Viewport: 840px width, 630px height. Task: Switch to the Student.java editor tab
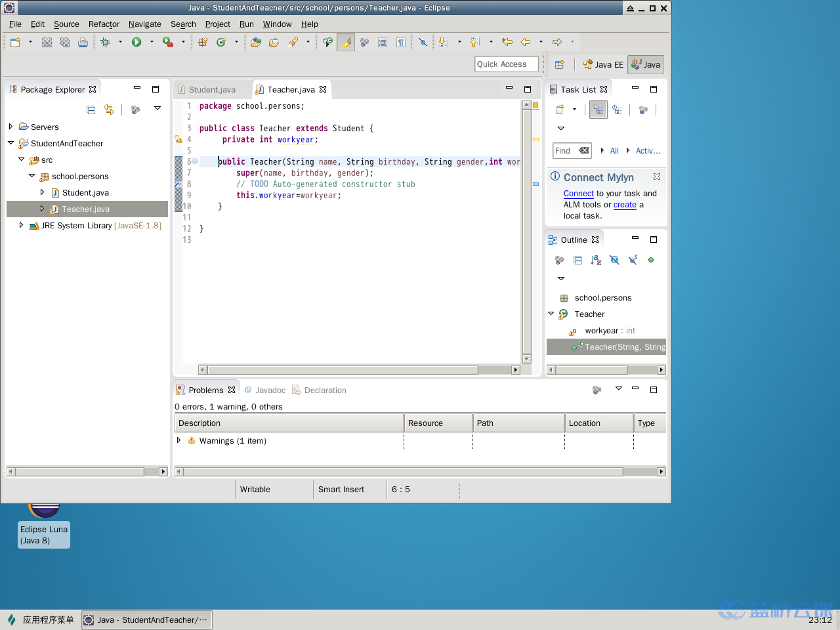pos(211,90)
